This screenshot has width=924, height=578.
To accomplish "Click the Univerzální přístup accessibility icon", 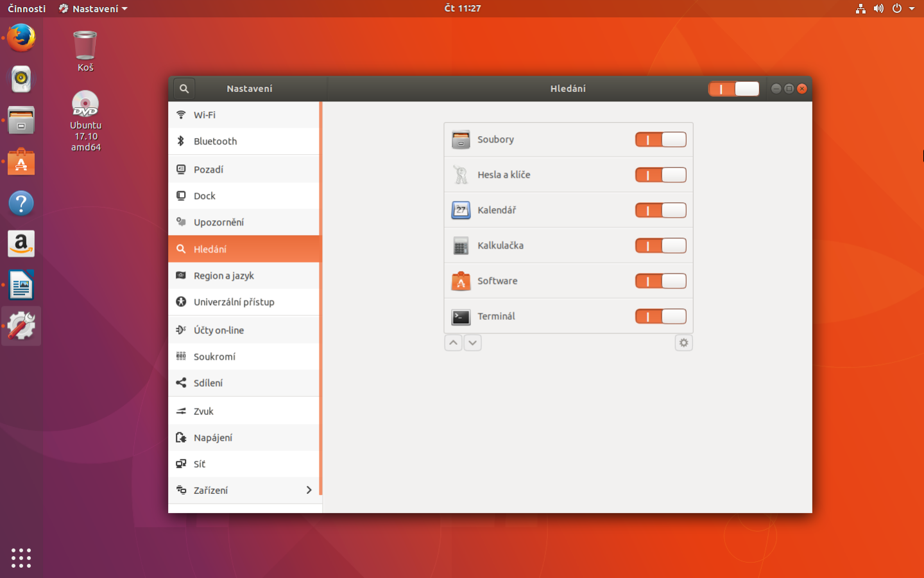I will (181, 302).
